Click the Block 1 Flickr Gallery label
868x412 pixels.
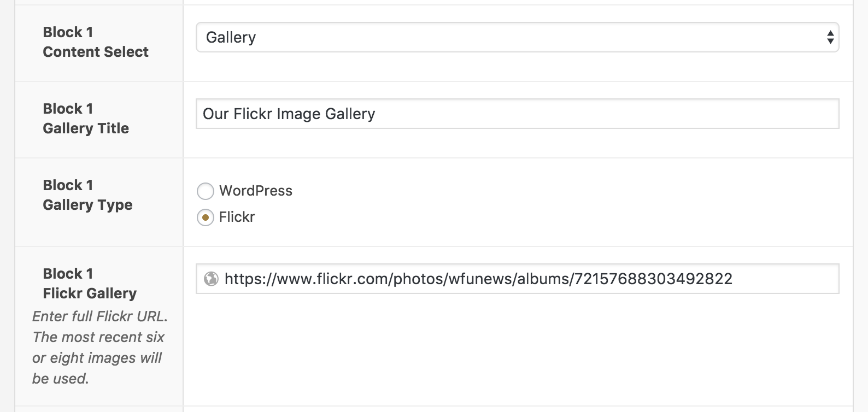90,284
